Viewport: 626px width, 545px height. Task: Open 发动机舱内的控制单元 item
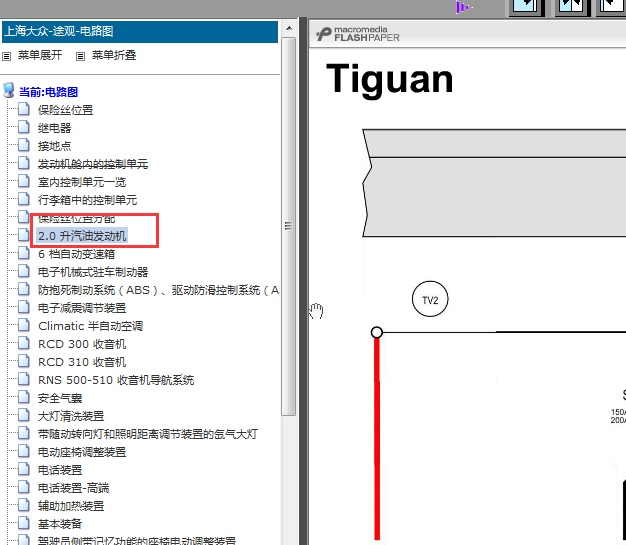pos(93,164)
